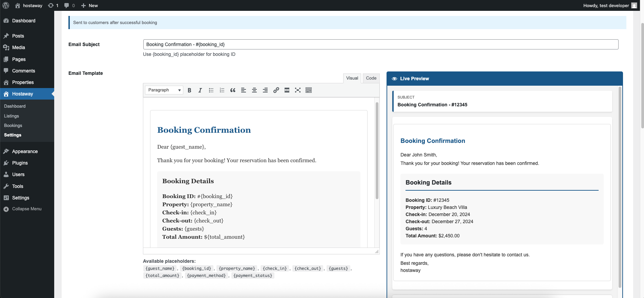644x298 pixels.
Task: Click the {booking_id} placeholder tag
Action: [x=196, y=269]
